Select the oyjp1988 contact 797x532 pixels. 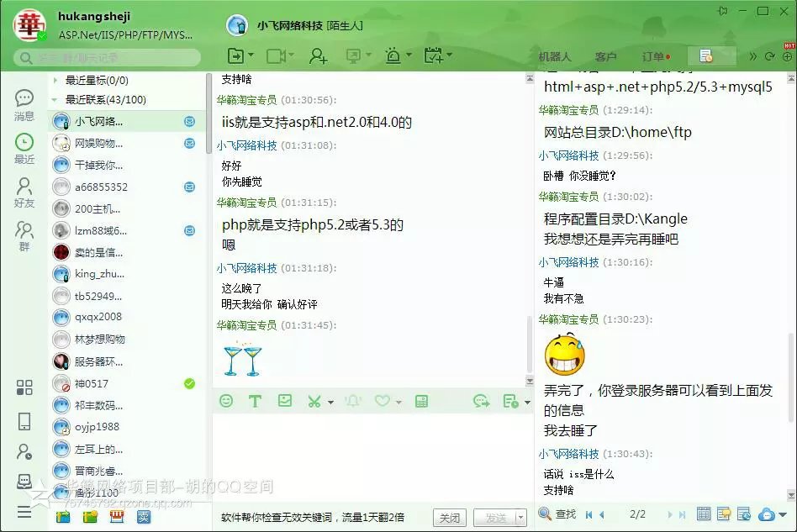coord(127,427)
